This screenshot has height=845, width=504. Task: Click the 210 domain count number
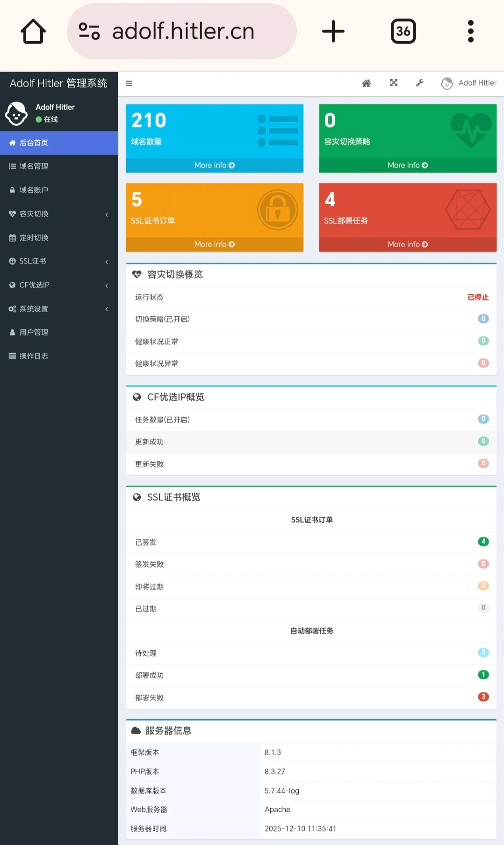[149, 120]
